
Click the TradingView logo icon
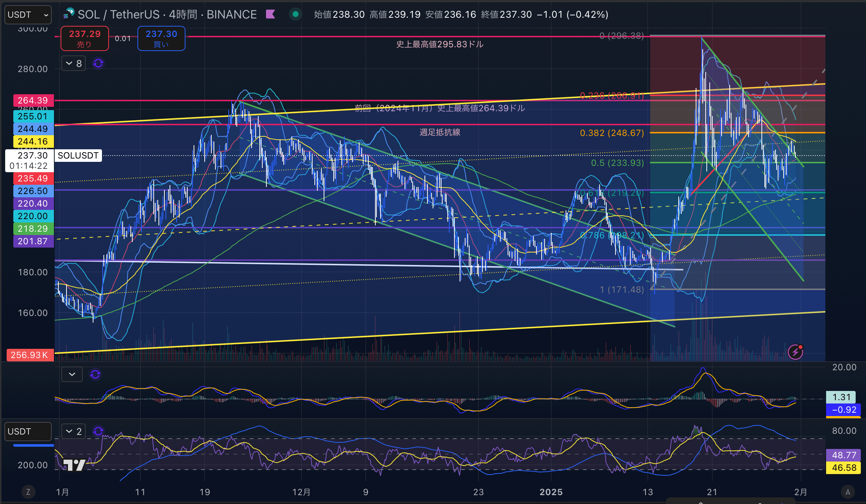point(74,465)
